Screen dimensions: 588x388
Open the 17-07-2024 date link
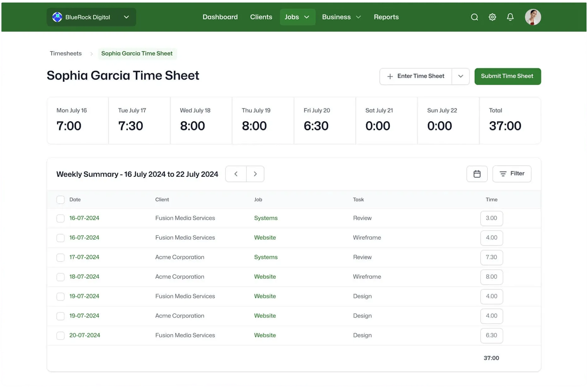[x=84, y=257]
